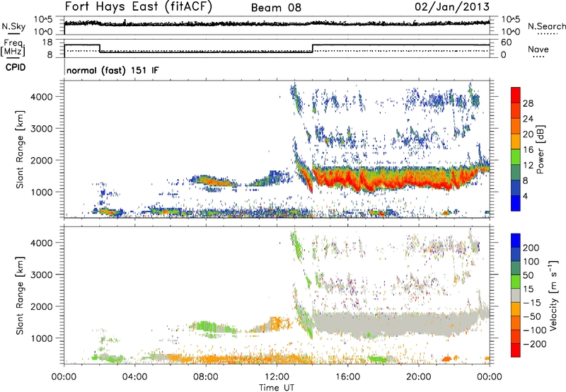This screenshot has width=566, height=392.
Task: Click the '60' Nave axis label
Action: click(x=507, y=42)
